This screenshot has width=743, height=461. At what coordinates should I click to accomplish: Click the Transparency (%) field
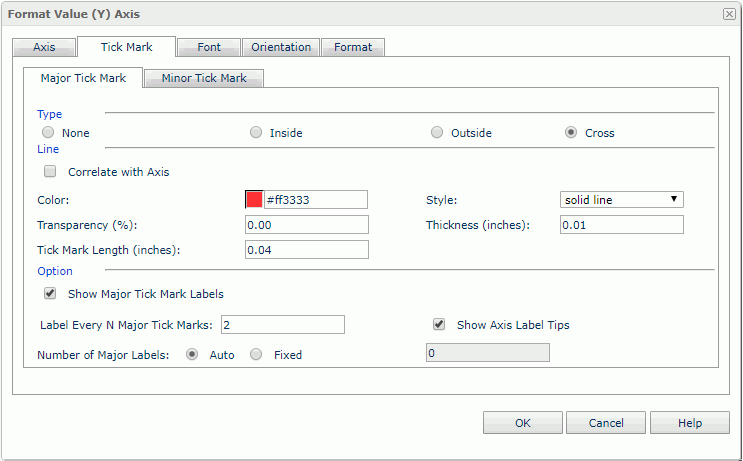[307, 225]
